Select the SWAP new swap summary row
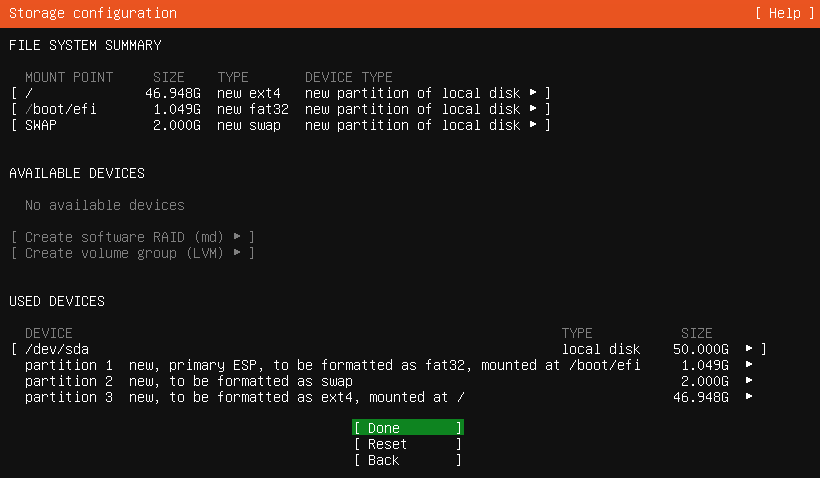The image size is (820, 478). point(280,125)
